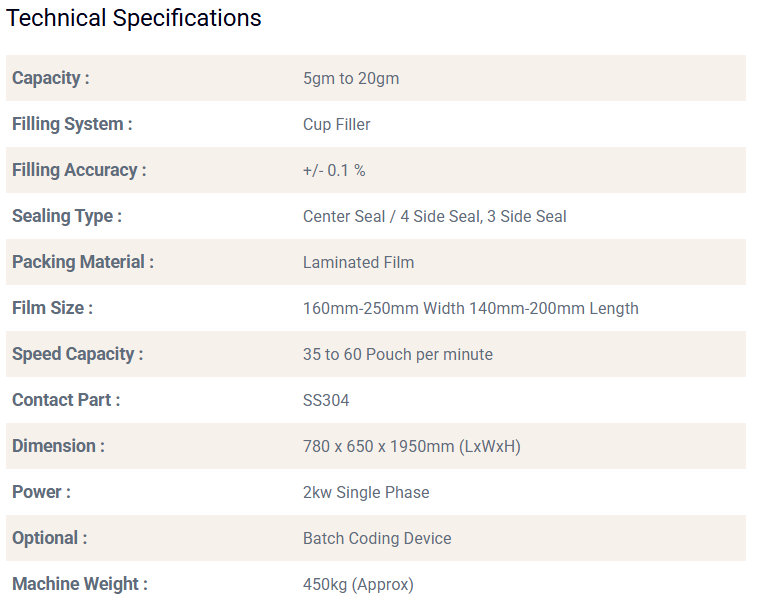
Task: Click the Capacity label
Action: click(x=51, y=78)
